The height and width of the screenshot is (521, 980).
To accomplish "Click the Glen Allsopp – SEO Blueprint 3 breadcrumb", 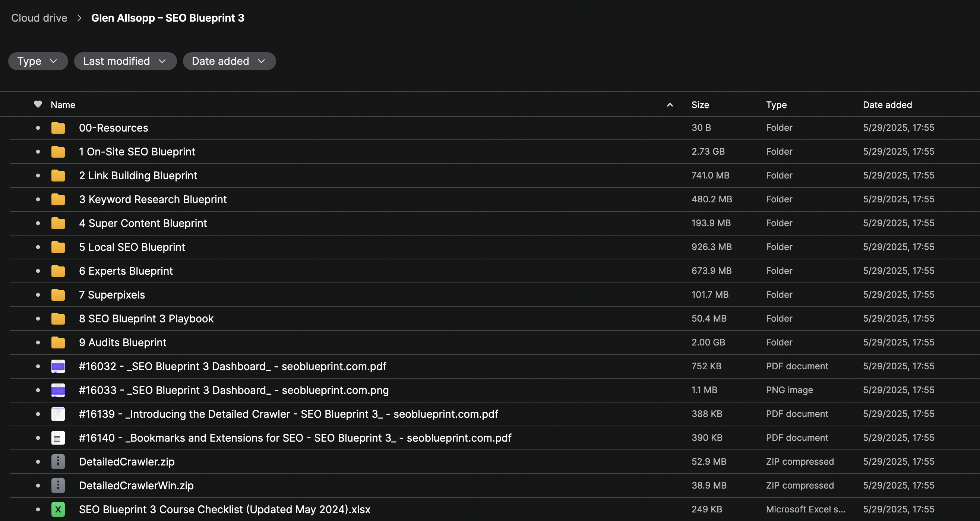I will click(x=168, y=18).
